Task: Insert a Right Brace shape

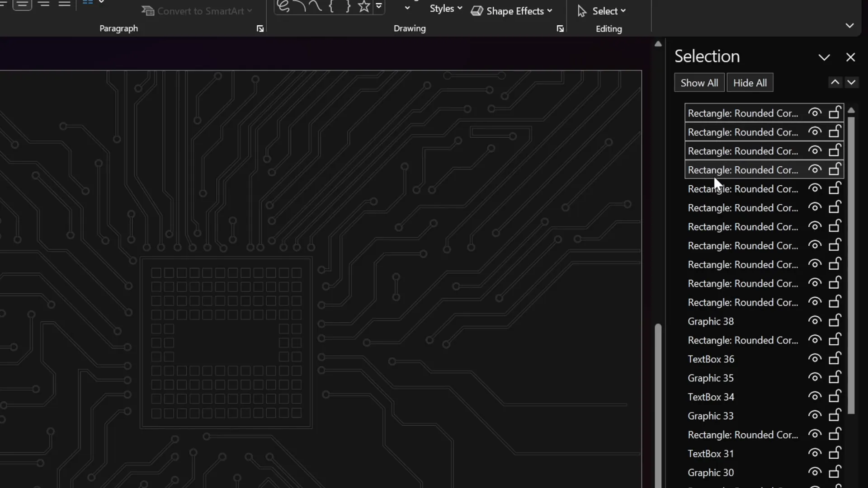Action: (348, 6)
